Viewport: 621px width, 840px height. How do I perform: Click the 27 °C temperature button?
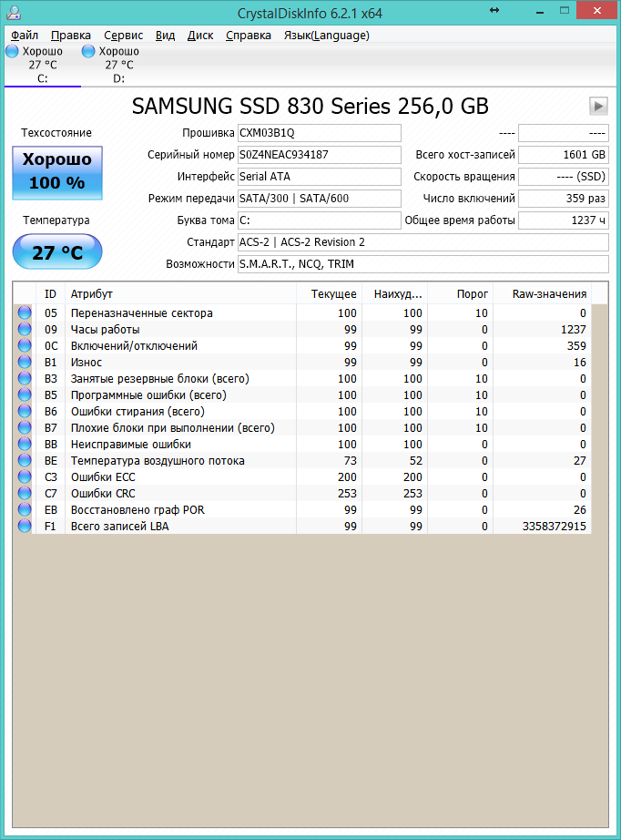(57, 251)
